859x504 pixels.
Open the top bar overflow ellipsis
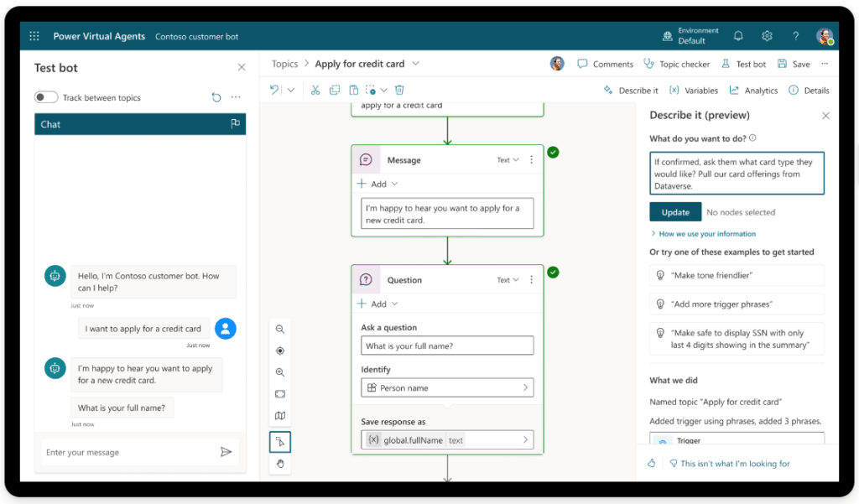[825, 64]
